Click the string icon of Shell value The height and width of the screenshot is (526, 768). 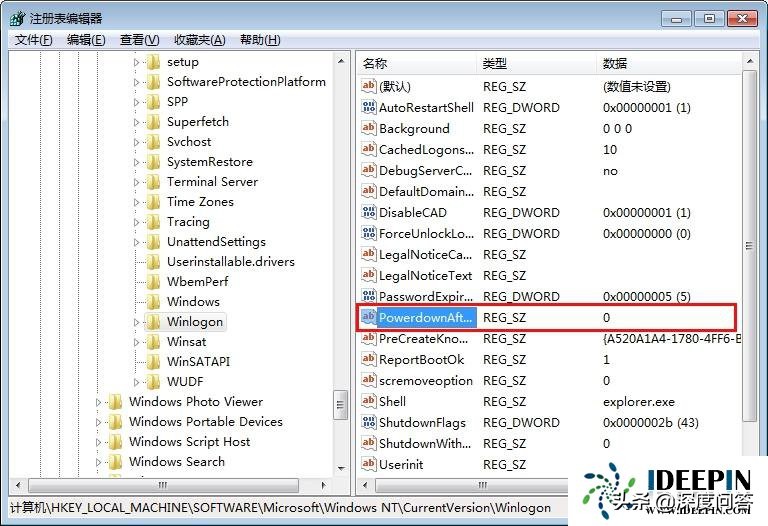[x=368, y=402]
